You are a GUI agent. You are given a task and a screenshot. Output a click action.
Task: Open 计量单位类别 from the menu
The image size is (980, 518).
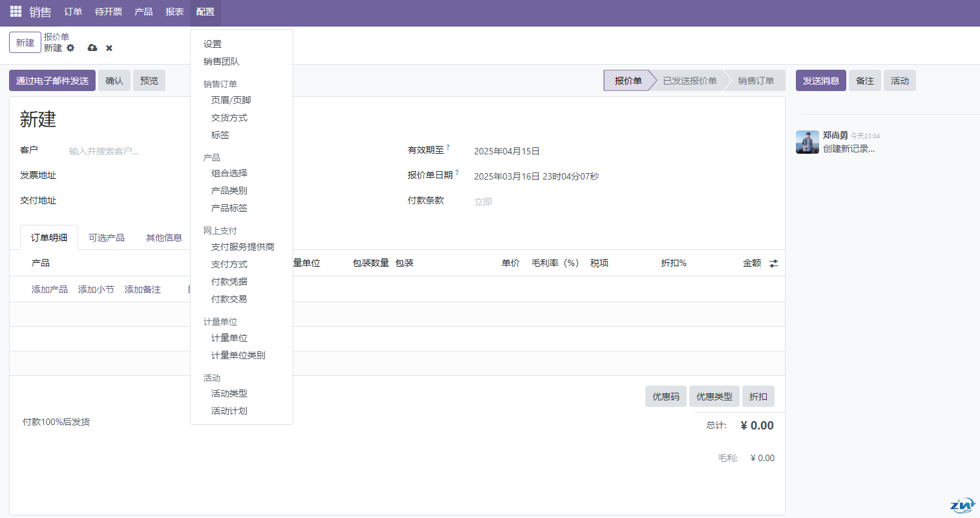[238, 355]
